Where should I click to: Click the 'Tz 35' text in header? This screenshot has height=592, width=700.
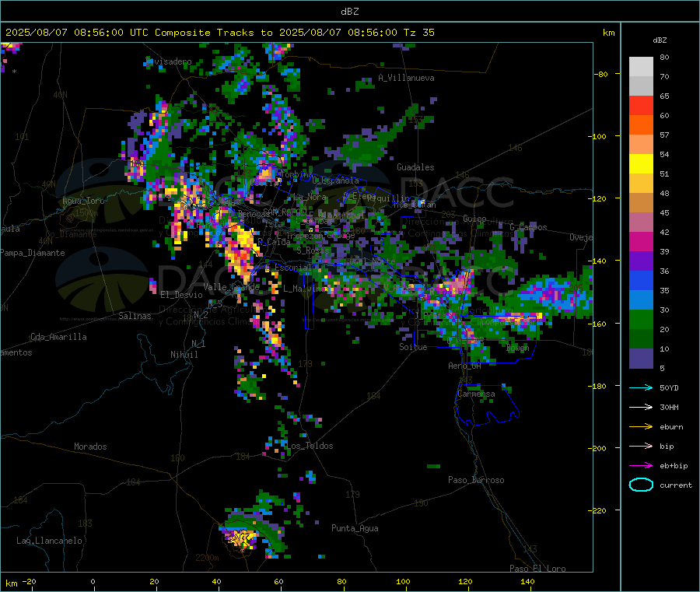click(418, 33)
